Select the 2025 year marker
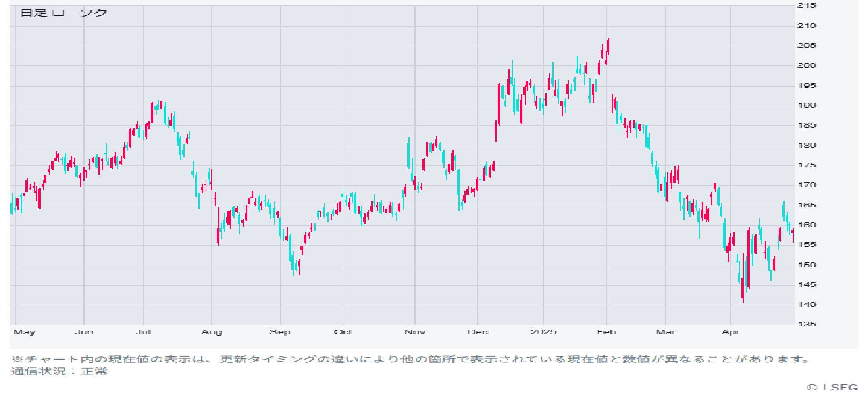 [543, 332]
